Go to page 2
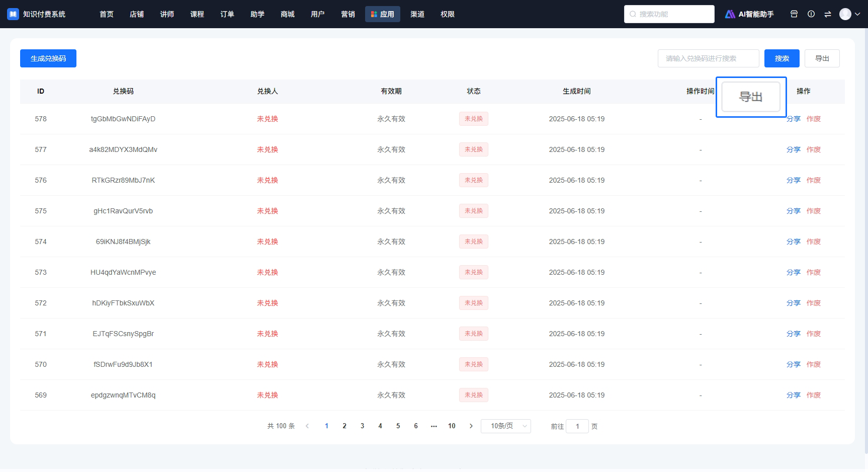This screenshot has height=472, width=868. tap(344, 426)
